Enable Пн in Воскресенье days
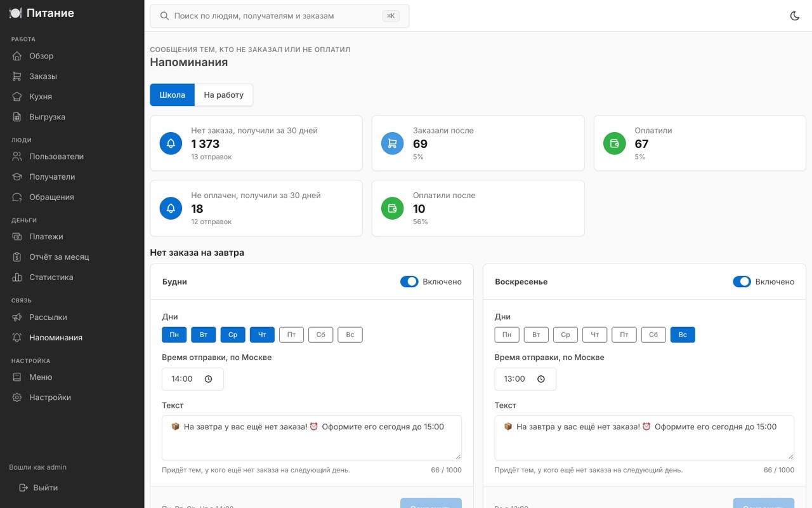Viewport: 812px width, 508px height. coord(507,335)
